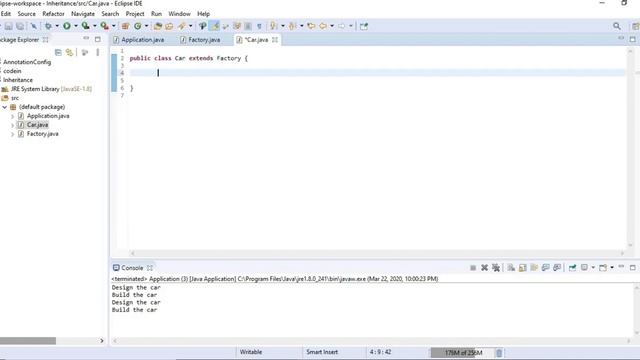Click the New Java Package icon
This screenshot has width=640, height=360.
(126, 26)
